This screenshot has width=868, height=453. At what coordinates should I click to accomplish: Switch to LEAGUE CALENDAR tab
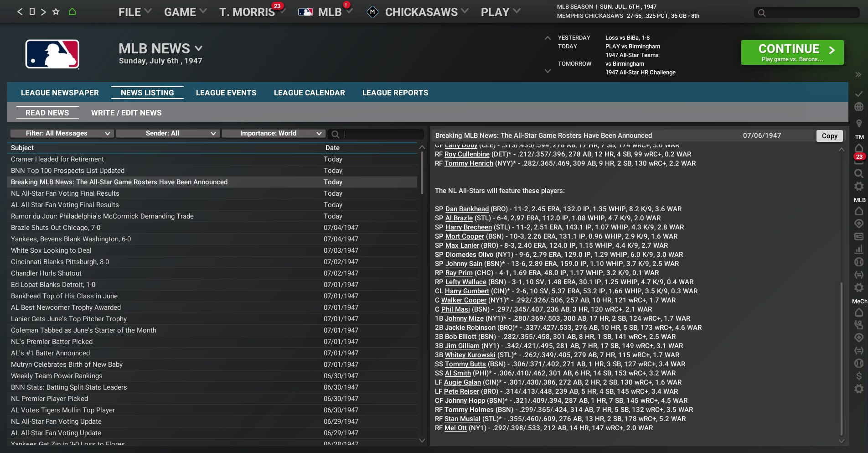click(310, 93)
